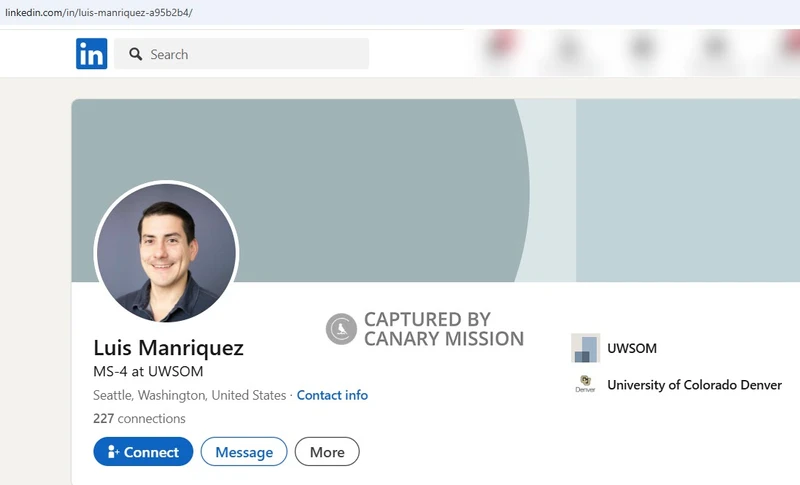
Task: Open the University of Colorado Denver link
Action: point(694,385)
